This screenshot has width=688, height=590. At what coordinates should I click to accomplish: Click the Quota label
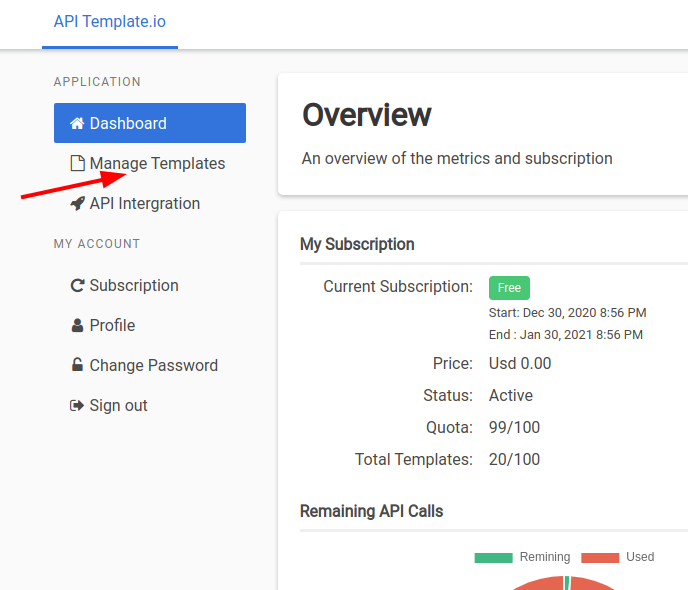(449, 427)
